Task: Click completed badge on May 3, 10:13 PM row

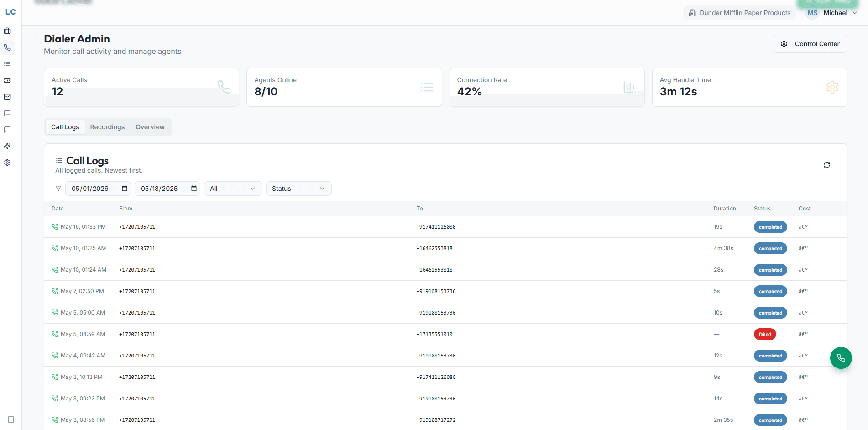Action: coord(770,377)
